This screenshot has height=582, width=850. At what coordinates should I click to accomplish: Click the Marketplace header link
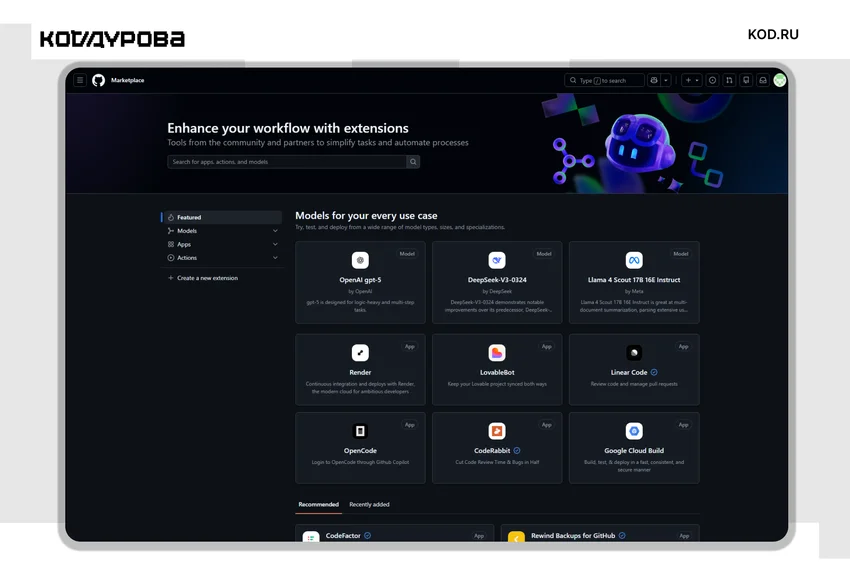click(127, 80)
